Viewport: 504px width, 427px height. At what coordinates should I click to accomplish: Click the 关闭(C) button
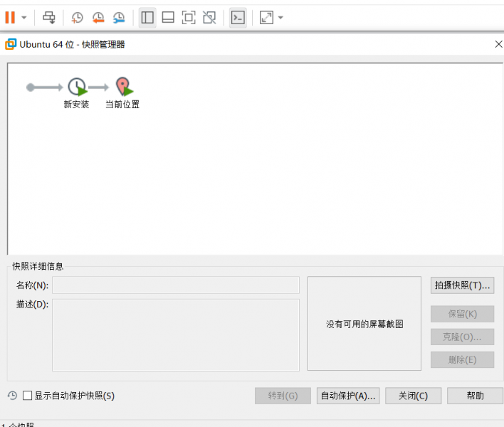413,396
